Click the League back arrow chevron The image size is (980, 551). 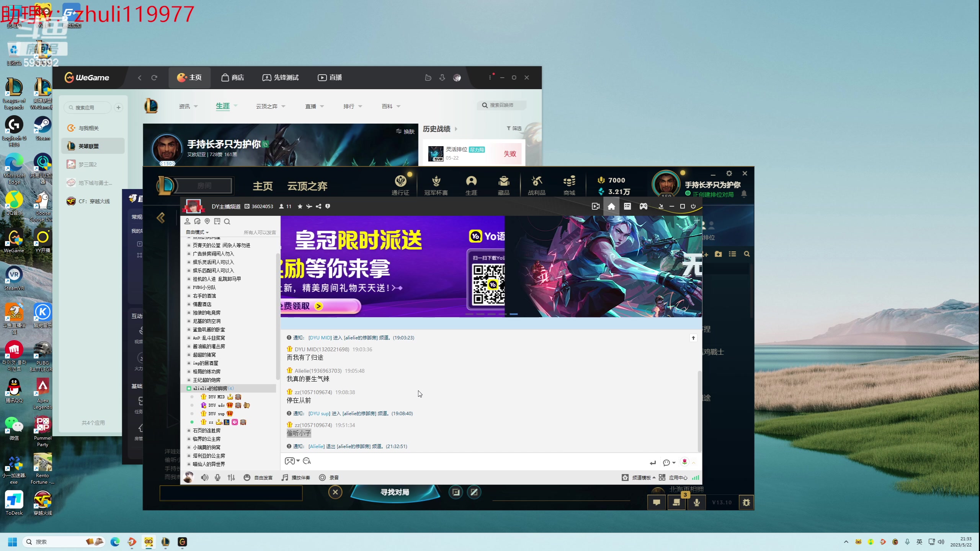coord(161,218)
